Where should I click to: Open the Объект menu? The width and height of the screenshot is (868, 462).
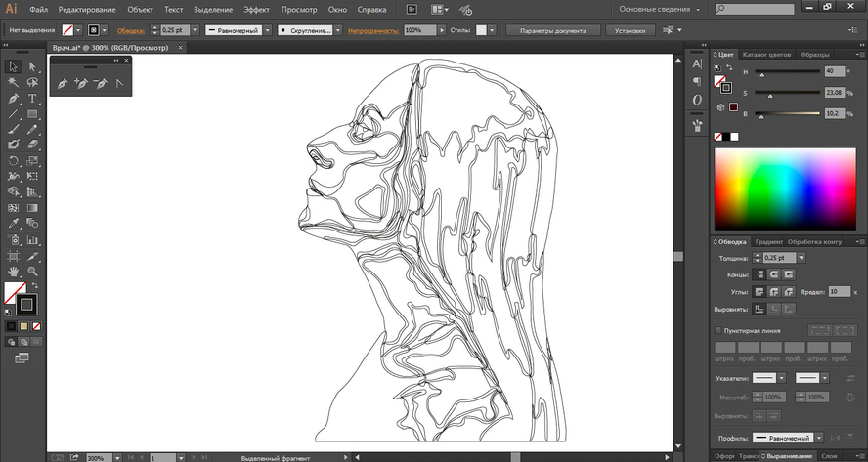[x=140, y=10]
